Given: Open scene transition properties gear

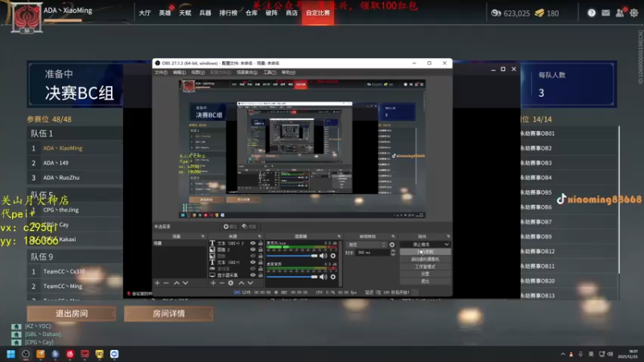Looking at the screenshot, I should pos(392,245).
